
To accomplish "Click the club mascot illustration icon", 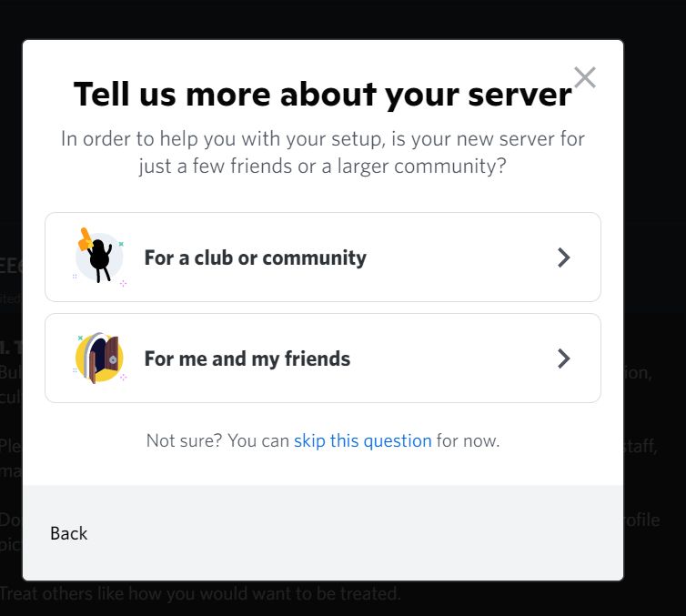I will [99, 257].
